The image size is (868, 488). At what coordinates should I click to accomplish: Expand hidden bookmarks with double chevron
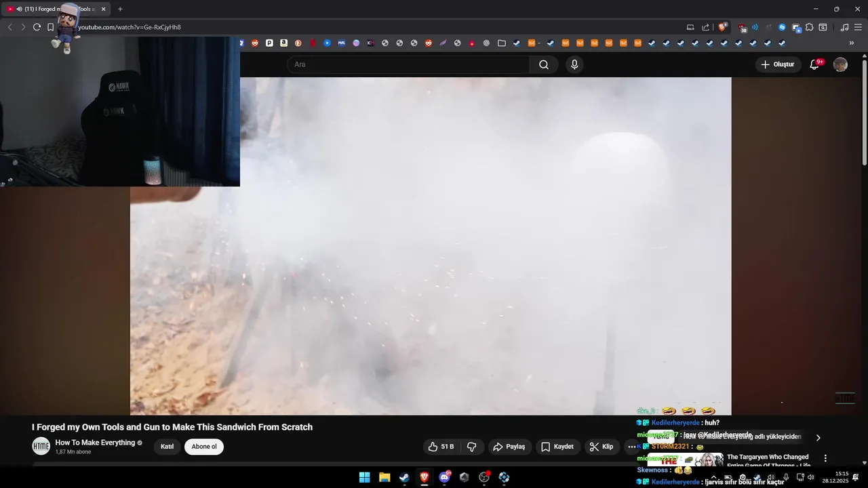coord(852,43)
